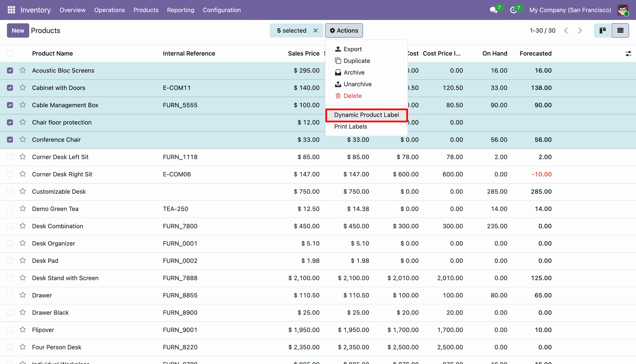Clear the 5 selected records
This screenshot has width=636, height=364.
pos(315,30)
